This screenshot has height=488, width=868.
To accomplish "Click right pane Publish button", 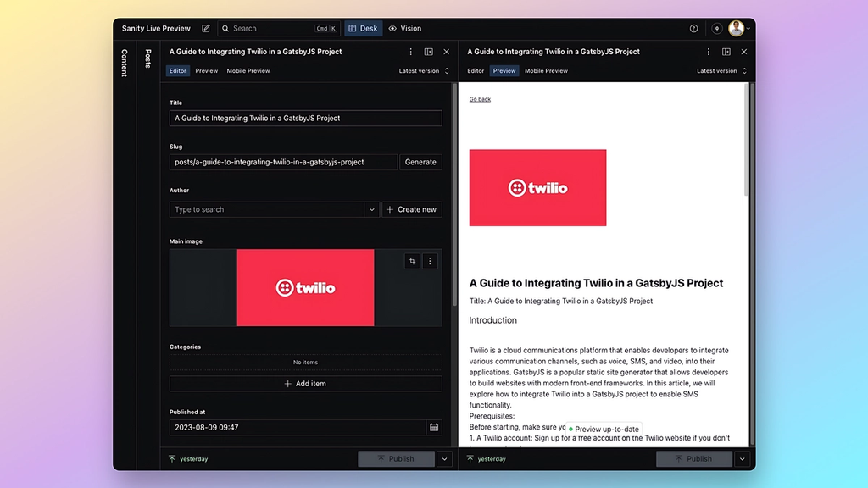I will (x=694, y=458).
